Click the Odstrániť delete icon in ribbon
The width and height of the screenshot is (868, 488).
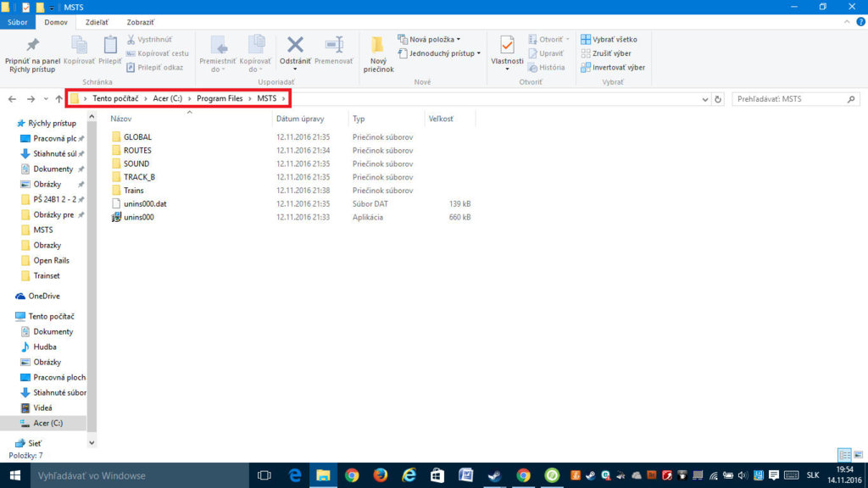(295, 50)
